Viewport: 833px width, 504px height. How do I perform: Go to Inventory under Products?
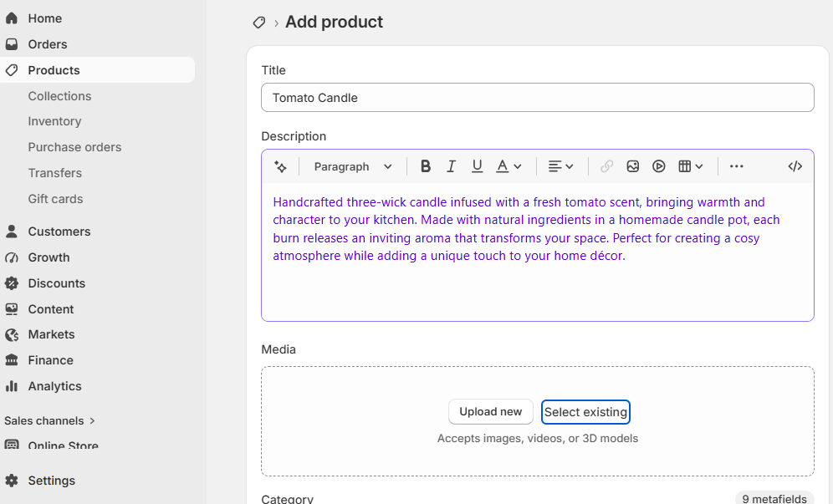click(54, 122)
